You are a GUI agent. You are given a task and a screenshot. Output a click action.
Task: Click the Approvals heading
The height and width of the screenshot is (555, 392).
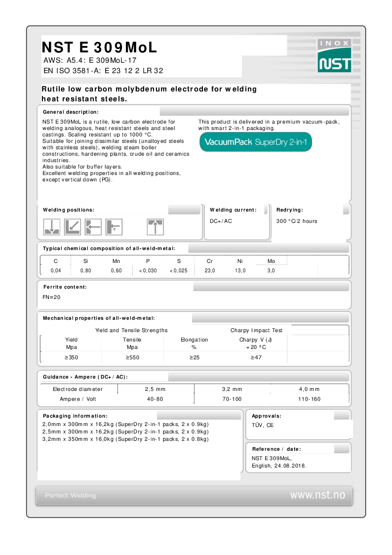coord(267,416)
